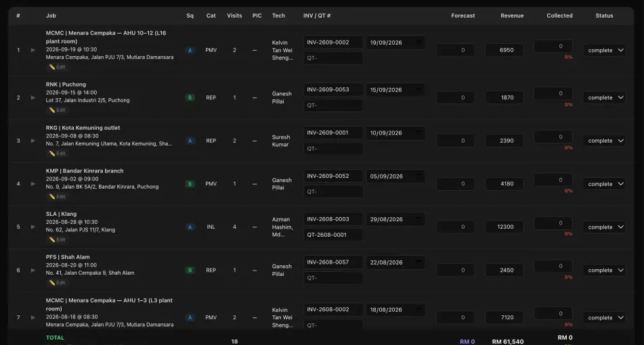Image resolution: width=644 pixels, height=345 pixels.
Task: Expand row 1 MCMC Menara Cempaka AHU 10–12
Action: 33,50
